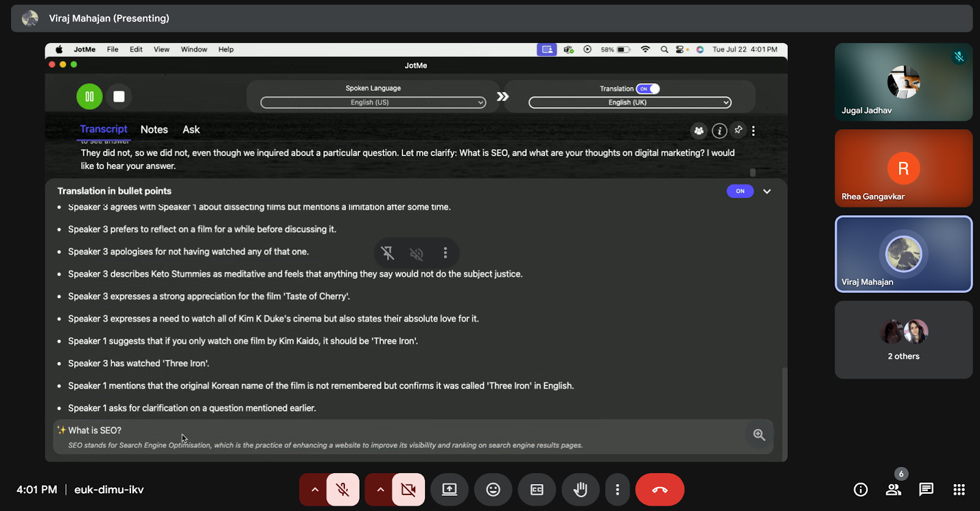Raise your hand
The image size is (980, 511).
[580, 490]
